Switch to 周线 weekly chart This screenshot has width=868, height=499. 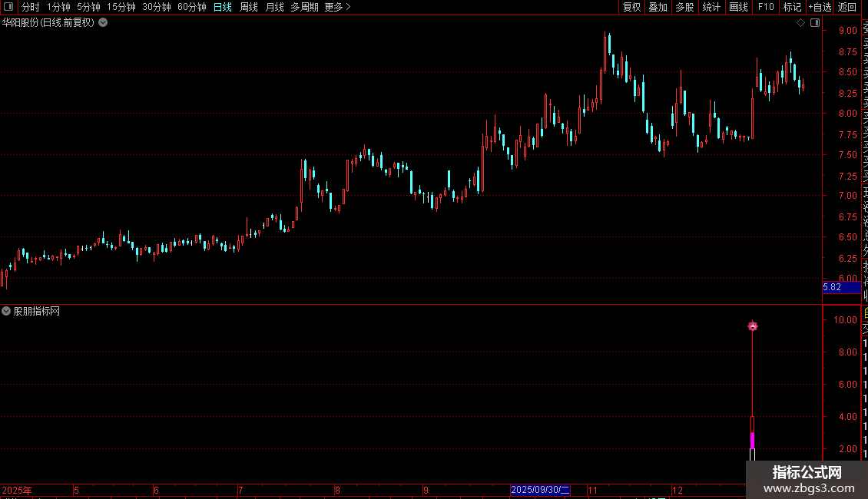pyautogui.click(x=249, y=7)
